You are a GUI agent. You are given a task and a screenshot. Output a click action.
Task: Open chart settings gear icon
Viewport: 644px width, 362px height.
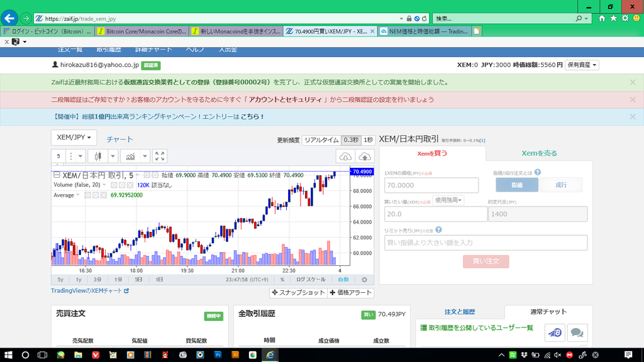[x=364, y=280]
